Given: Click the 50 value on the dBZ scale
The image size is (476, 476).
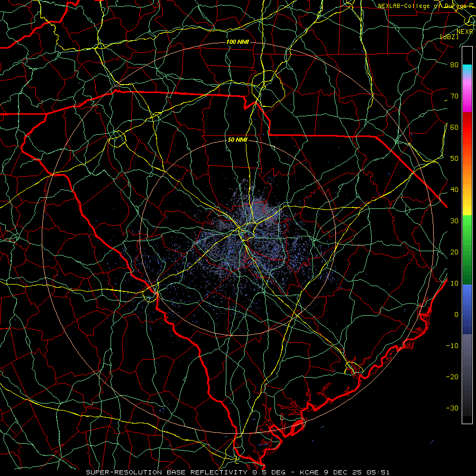Looking at the screenshot, I should pyautogui.click(x=454, y=159).
